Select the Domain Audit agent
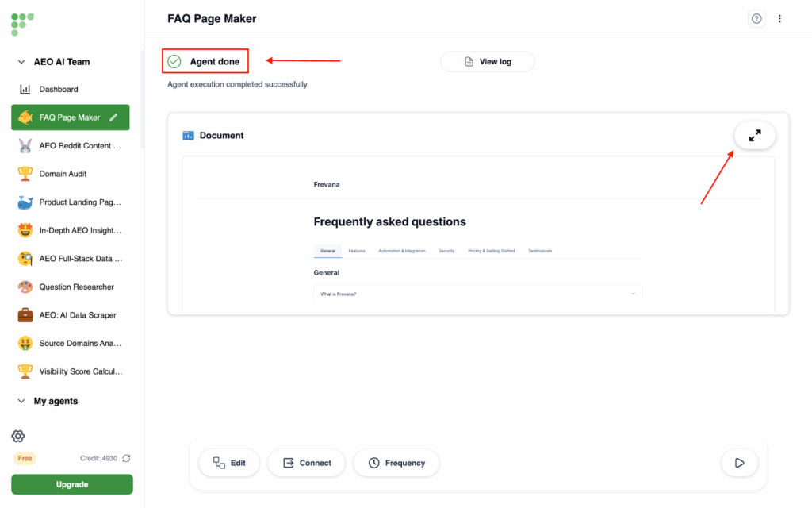 pyautogui.click(x=63, y=174)
